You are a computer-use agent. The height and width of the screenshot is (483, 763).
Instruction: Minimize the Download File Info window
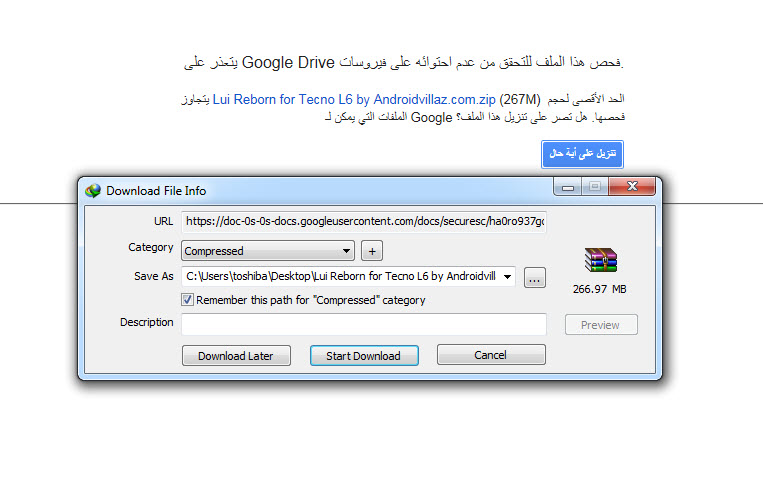[x=567, y=187]
